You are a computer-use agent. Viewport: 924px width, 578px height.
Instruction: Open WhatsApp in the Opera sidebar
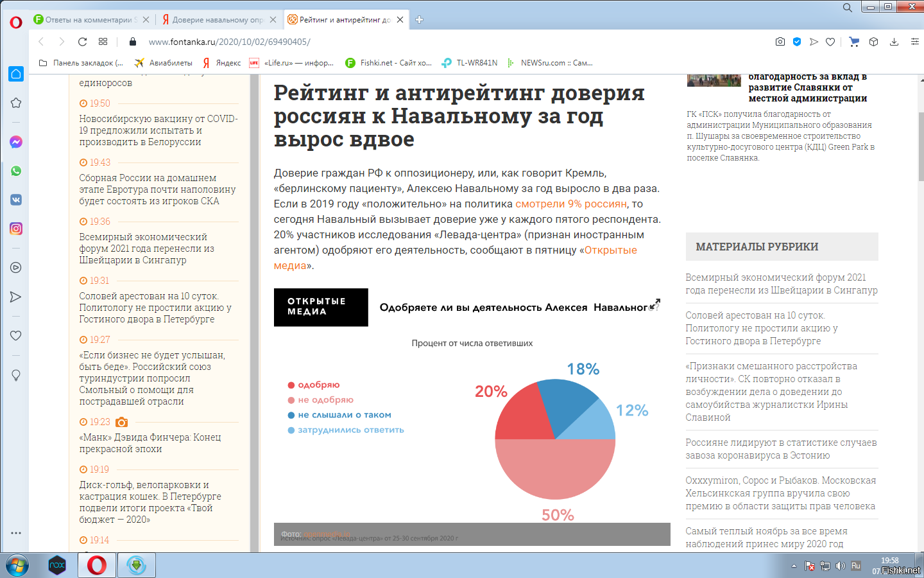tap(16, 171)
